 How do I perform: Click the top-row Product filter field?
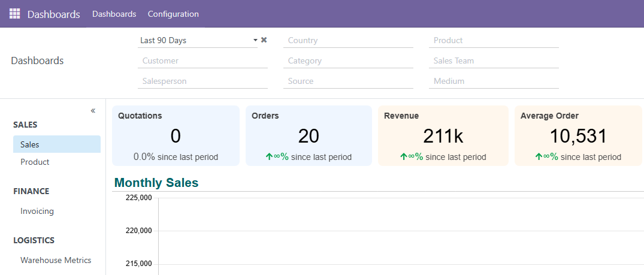(x=494, y=41)
